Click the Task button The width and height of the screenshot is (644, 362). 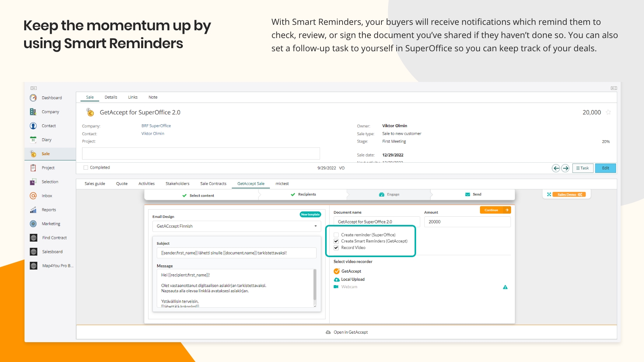[x=583, y=168]
